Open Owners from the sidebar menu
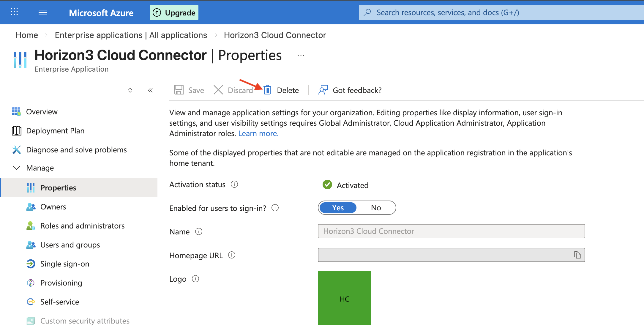 pyautogui.click(x=53, y=207)
